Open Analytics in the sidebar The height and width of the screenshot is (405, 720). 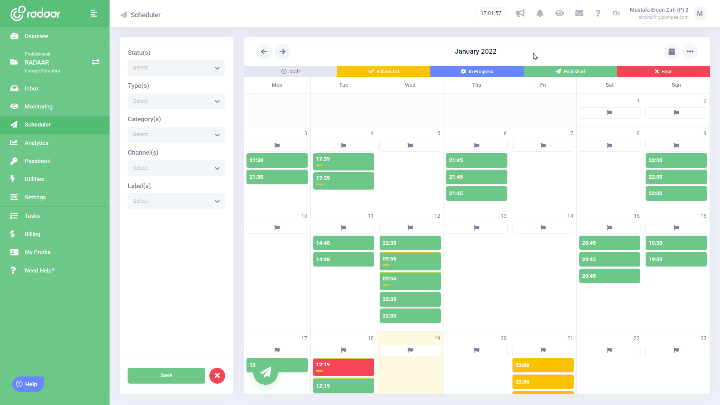coord(38,143)
